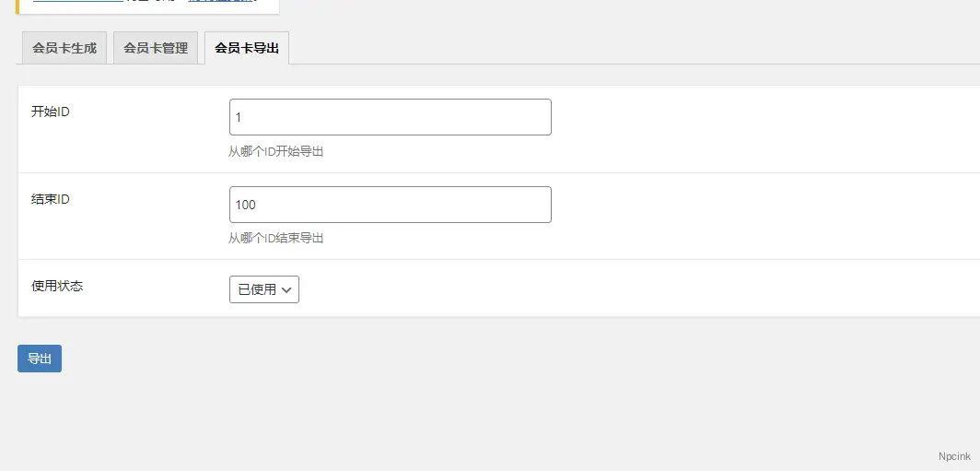This screenshot has width=980, height=471.
Task: Click the right underlined link in top notice
Action: (220, 2)
